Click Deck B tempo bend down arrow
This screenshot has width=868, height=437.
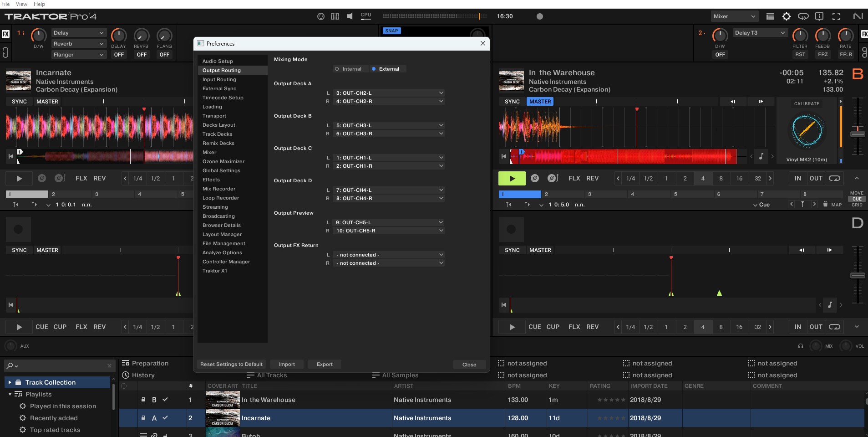(733, 102)
